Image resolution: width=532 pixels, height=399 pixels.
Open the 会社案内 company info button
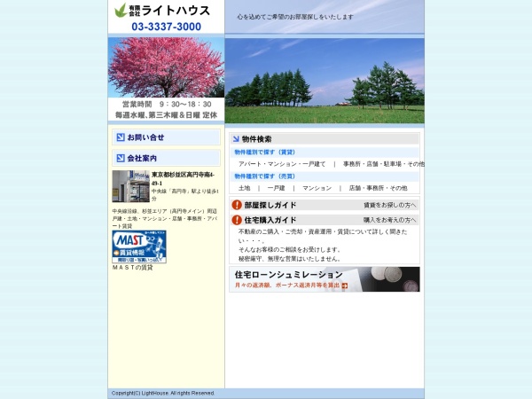point(167,158)
